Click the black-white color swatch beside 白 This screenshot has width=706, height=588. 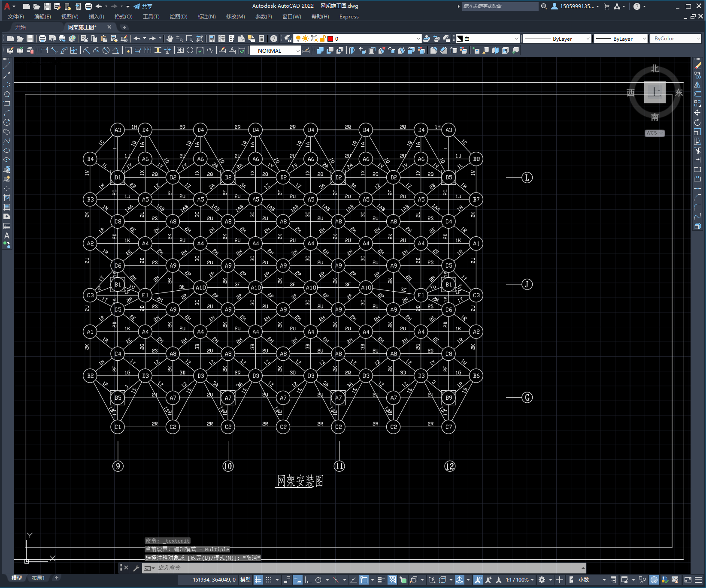(x=460, y=39)
